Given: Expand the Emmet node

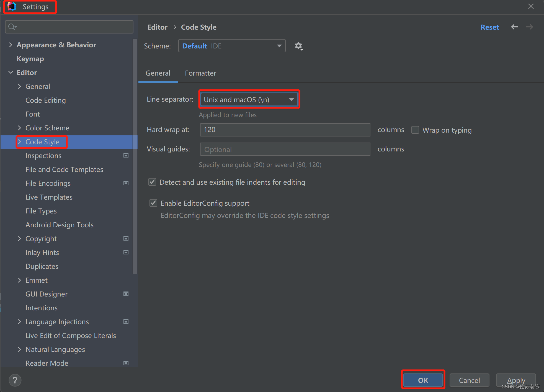Looking at the screenshot, I should click(19, 280).
